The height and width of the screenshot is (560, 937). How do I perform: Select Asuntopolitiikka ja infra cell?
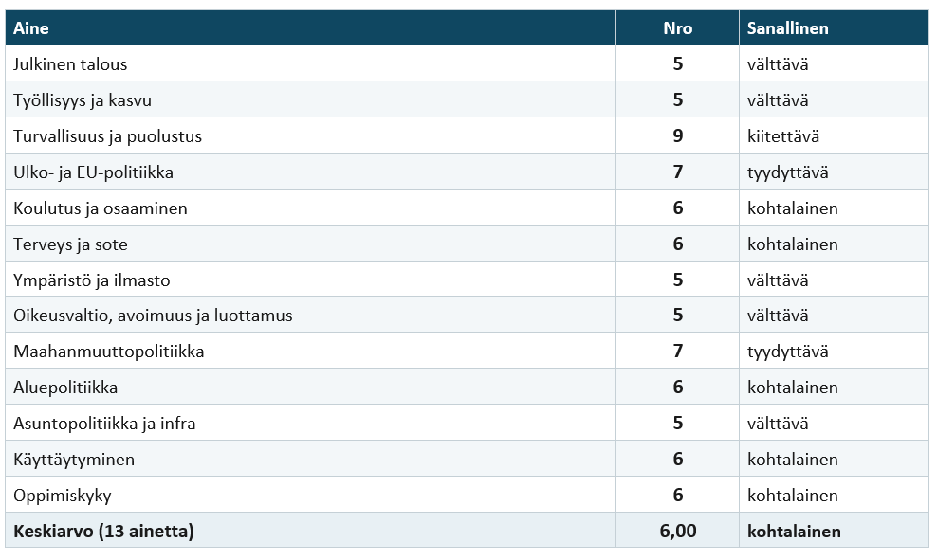[x=310, y=423]
